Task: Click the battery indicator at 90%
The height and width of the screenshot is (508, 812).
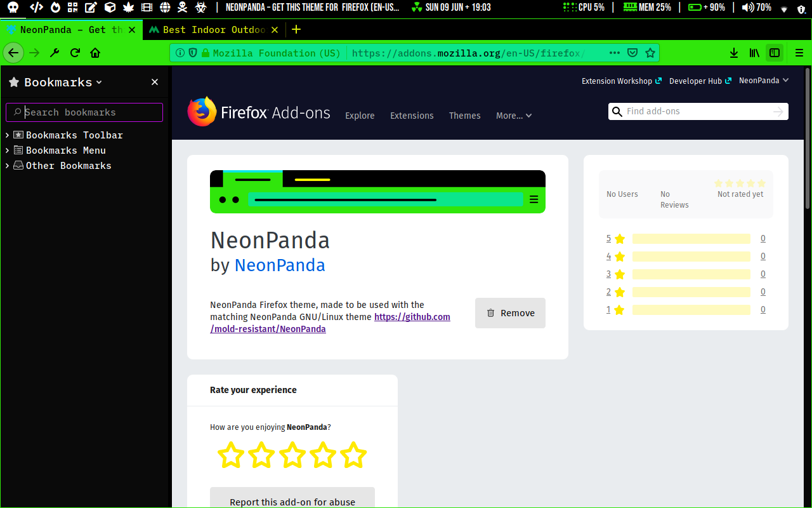Action: point(707,8)
